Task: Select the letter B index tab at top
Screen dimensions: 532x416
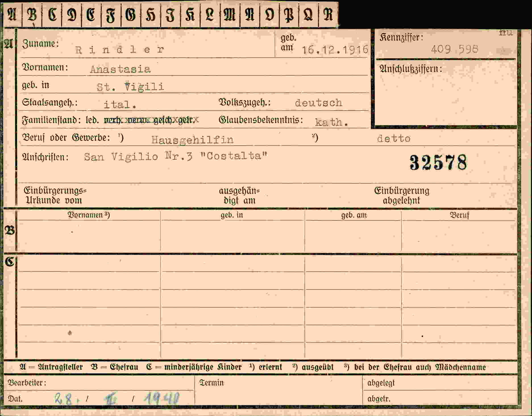Action: 32,14
